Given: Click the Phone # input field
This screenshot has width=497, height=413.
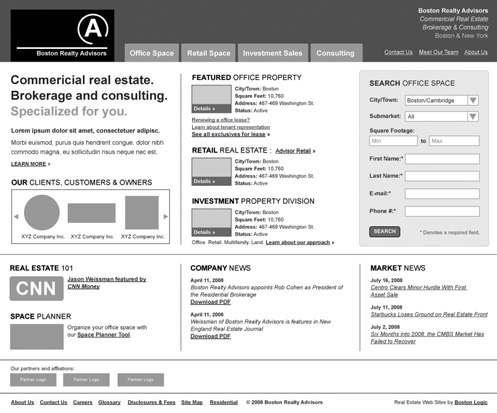Looking at the screenshot, I should (442, 211).
